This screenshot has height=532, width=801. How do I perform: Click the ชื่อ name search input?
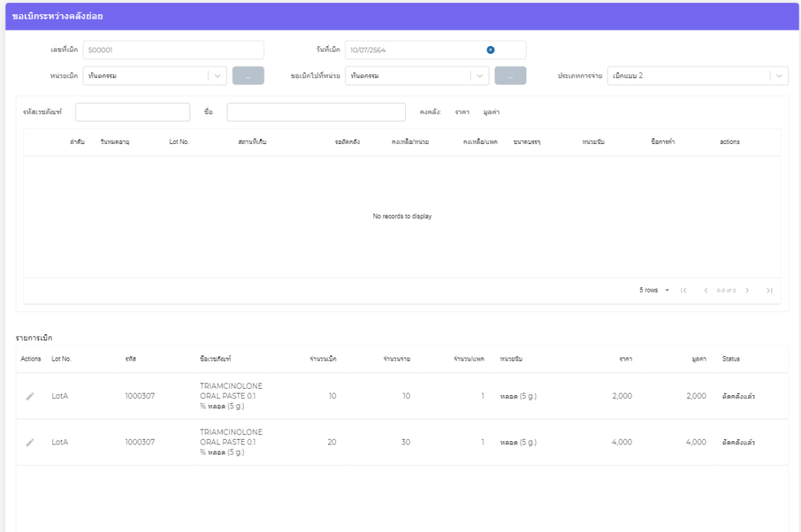(316, 112)
